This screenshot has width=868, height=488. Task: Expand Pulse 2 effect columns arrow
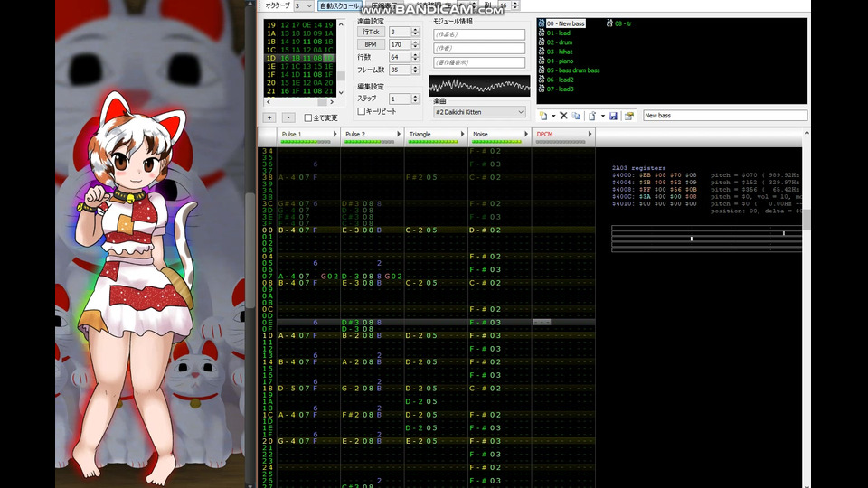(x=398, y=134)
